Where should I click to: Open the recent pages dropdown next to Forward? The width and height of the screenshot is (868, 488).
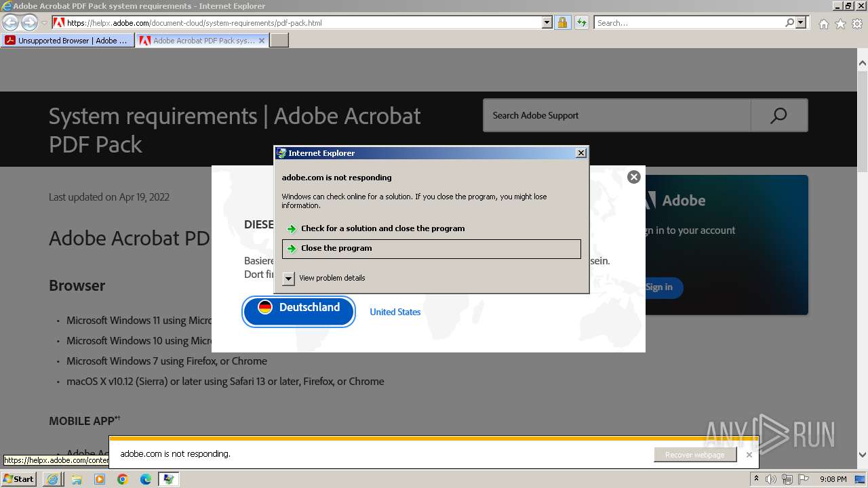[x=44, y=22]
